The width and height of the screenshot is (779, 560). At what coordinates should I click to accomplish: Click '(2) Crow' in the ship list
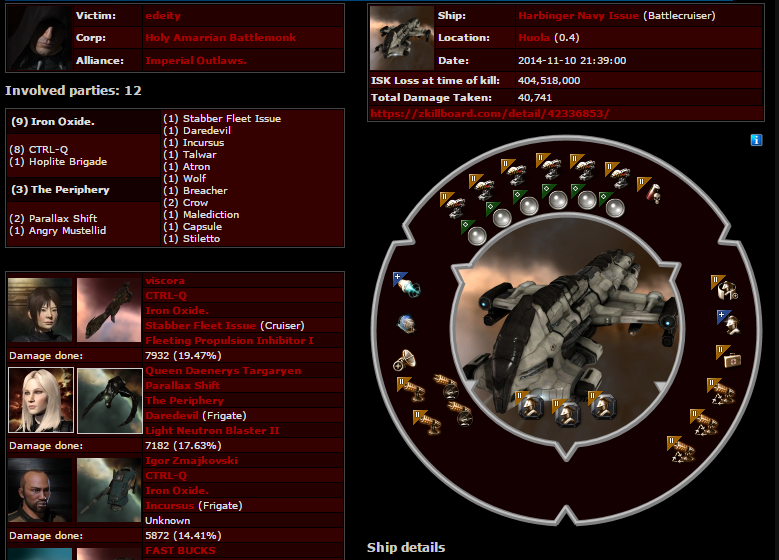[186, 203]
